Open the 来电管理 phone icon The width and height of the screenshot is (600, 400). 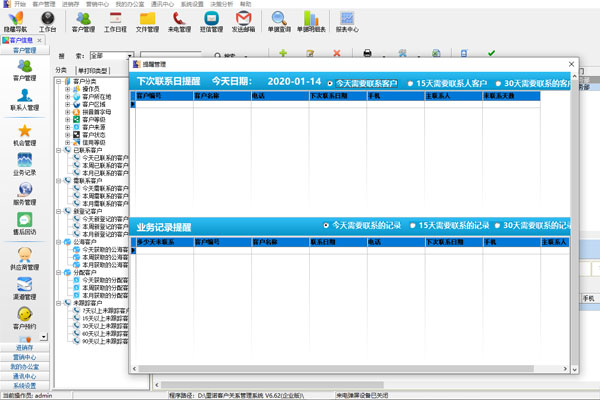click(x=179, y=22)
